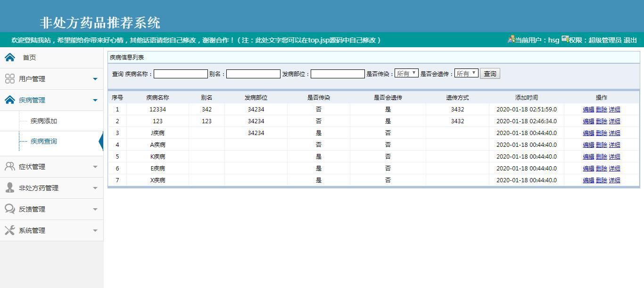View 详细 for X疾病 row
Viewport: 644px width, 288px height.
tap(614, 180)
